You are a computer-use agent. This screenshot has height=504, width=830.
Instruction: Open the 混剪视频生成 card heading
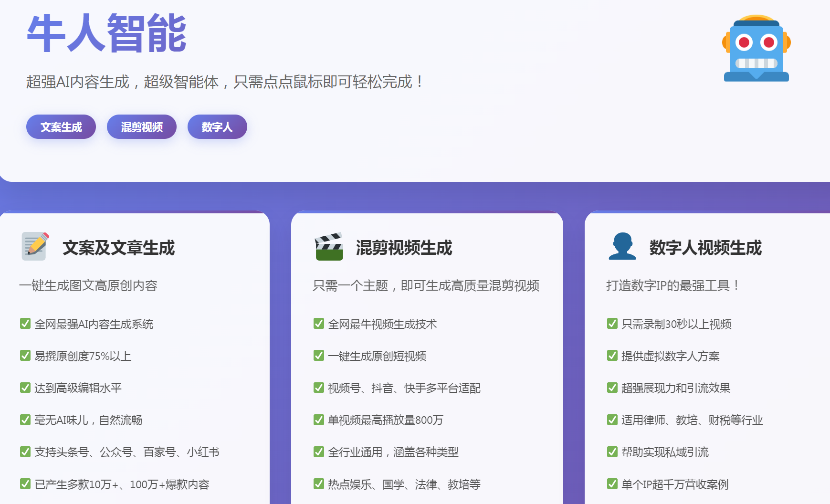404,248
